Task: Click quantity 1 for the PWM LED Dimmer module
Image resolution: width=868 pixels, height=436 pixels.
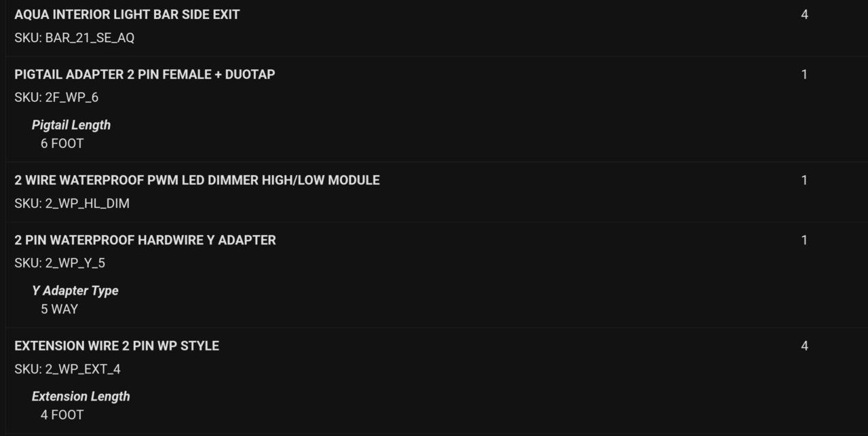Action: (804, 180)
